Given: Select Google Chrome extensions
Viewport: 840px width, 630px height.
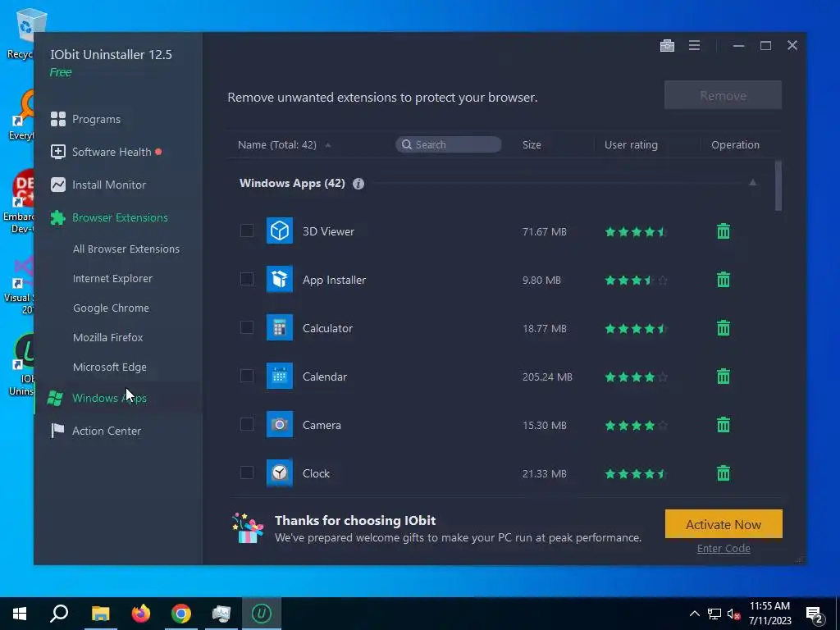Looking at the screenshot, I should [x=111, y=308].
